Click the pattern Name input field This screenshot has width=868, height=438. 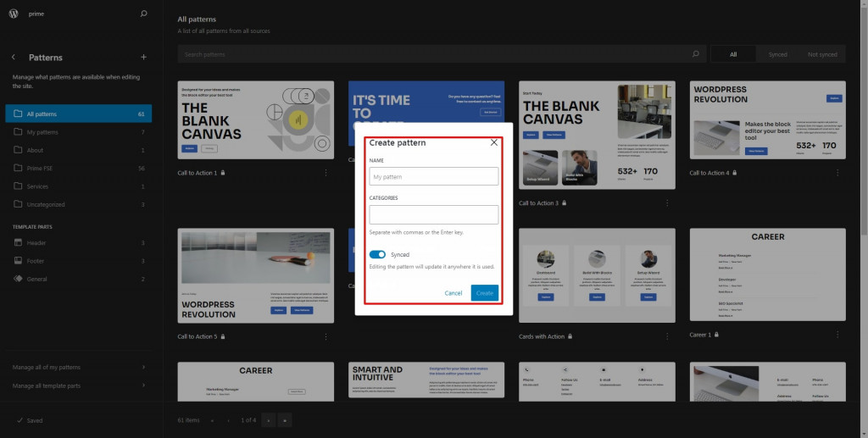coord(434,176)
